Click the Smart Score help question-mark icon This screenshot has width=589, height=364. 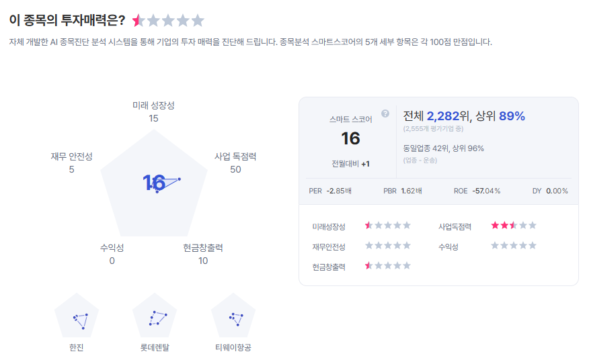click(385, 113)
